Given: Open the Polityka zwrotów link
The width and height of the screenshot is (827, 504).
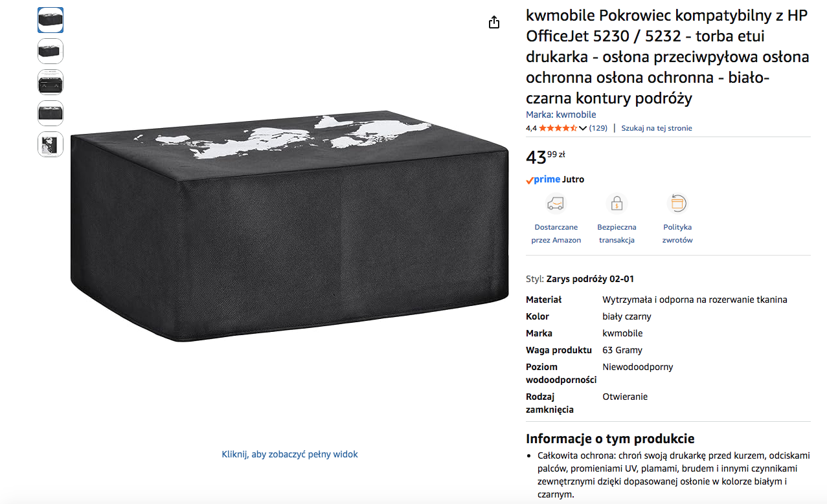Looking at the screenshot, I should click(677, 234).
